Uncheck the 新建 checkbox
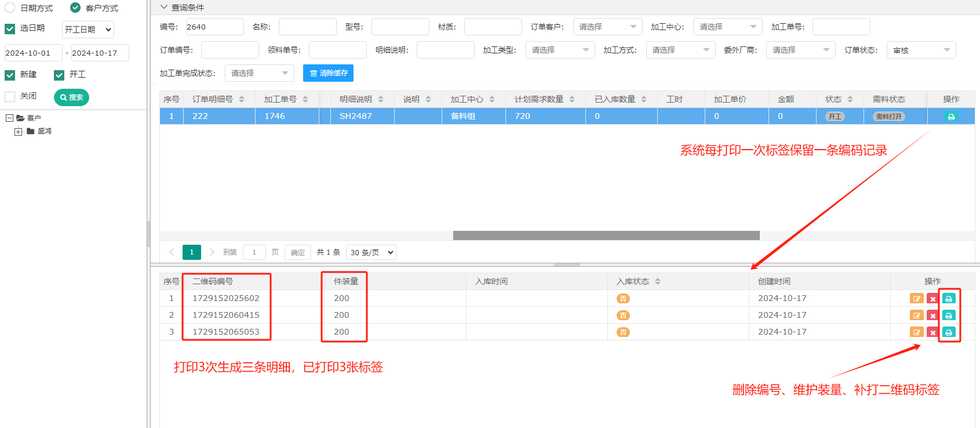The width and height of the screenshot is (980, 428). 10,75
